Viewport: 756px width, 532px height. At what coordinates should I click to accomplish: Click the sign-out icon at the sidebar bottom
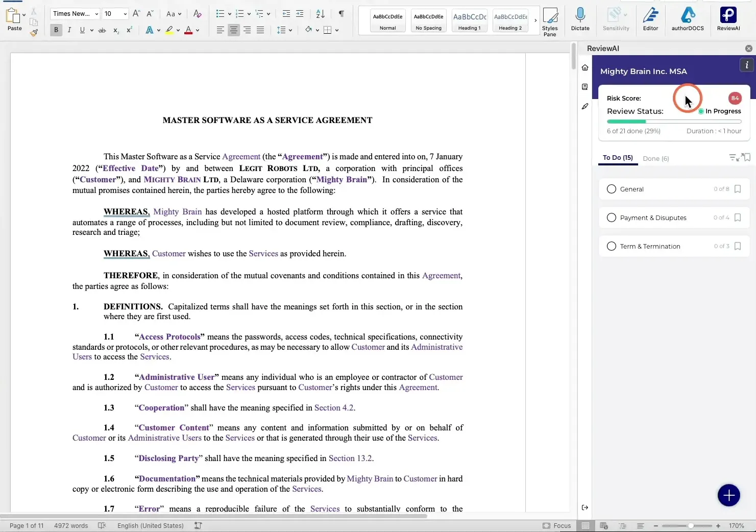585,507
